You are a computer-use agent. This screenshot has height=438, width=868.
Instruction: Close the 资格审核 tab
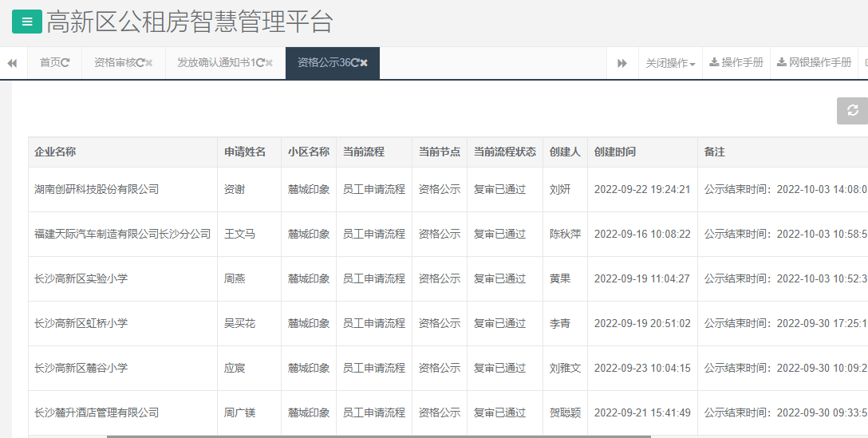(149, 63)
